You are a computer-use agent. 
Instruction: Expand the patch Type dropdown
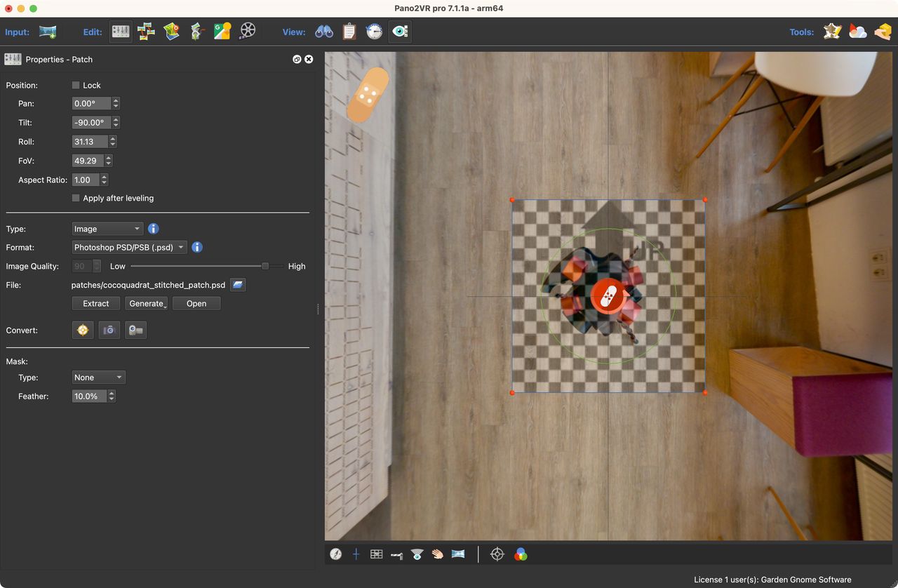[x=107, y=229]
